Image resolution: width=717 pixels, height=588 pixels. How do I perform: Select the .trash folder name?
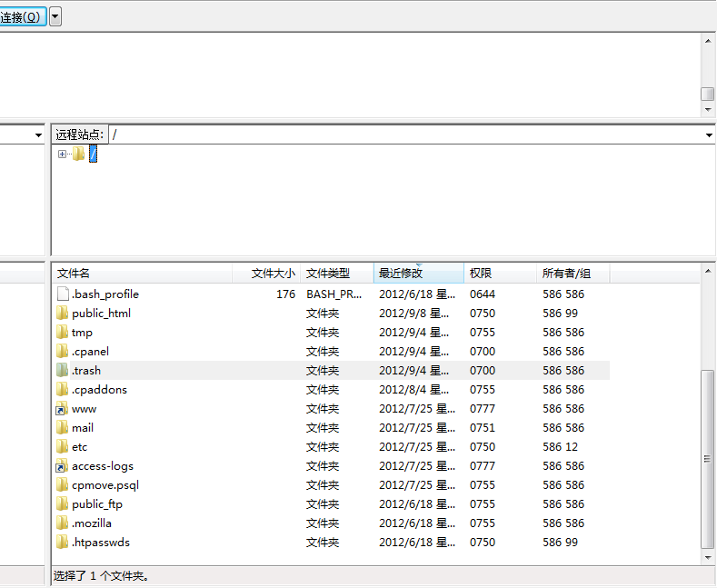point(86,371)
